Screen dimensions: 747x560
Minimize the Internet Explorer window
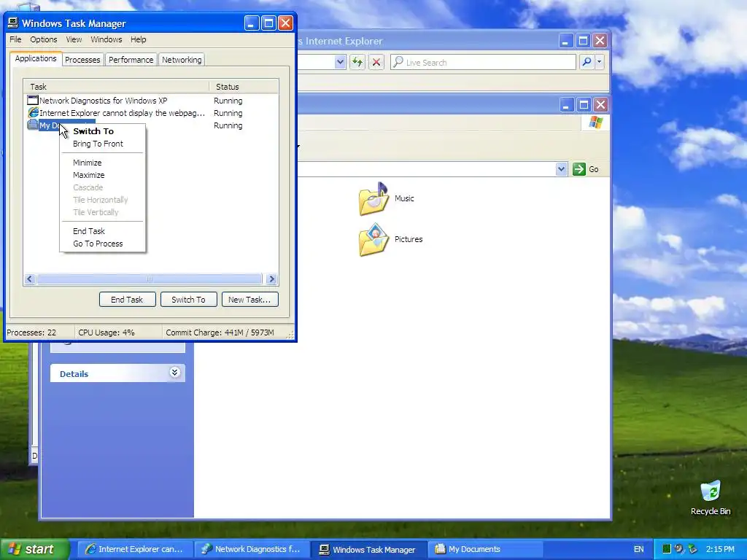pos(565,41)
